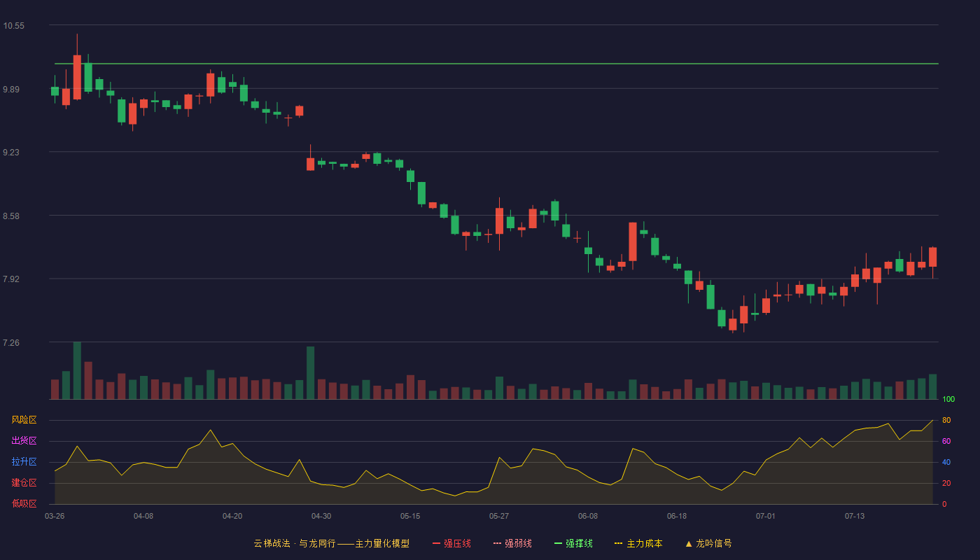This screenshot has width=980, height=560.
Task: Click the 07-01 date label
Action: coord(766,516)
